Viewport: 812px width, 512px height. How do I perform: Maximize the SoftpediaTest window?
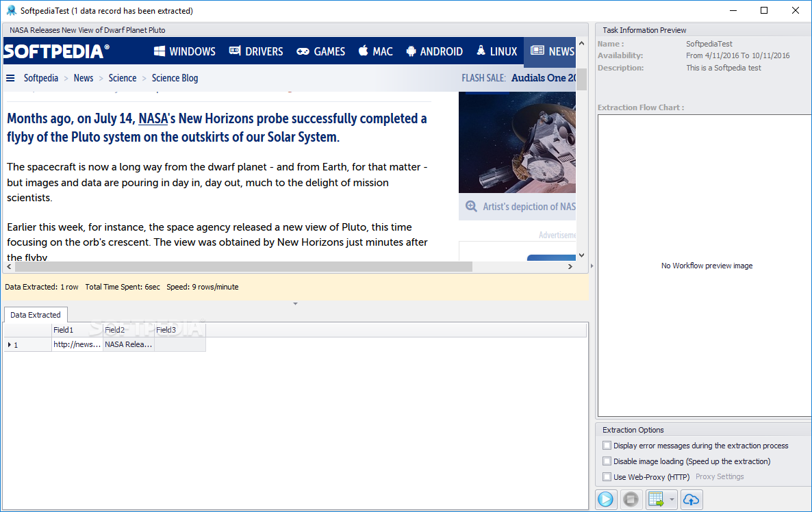click(764, 10)
